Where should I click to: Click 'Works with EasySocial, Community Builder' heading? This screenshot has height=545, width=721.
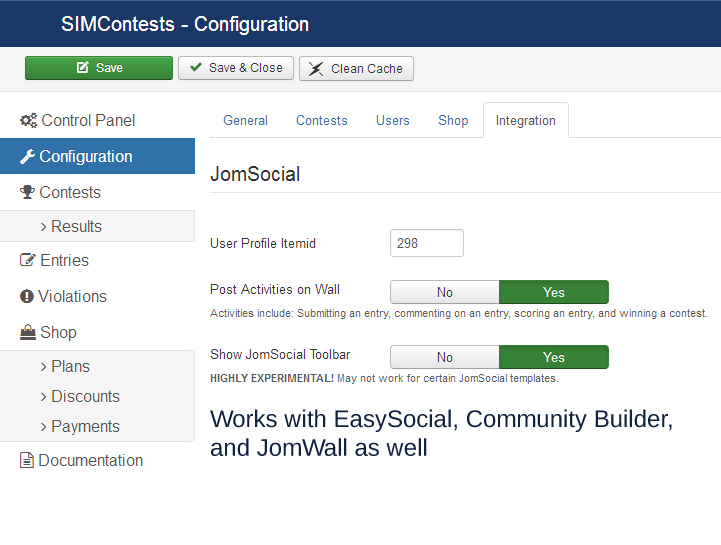click(x=441, y=433)
